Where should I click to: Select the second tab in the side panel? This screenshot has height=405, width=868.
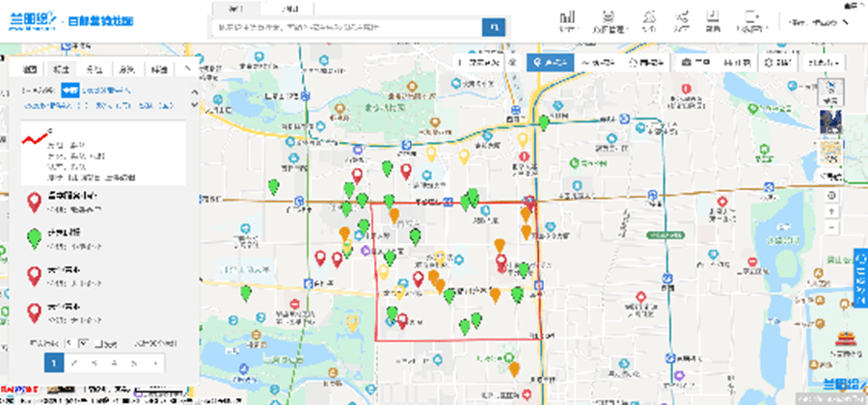[x=61, y=69]
